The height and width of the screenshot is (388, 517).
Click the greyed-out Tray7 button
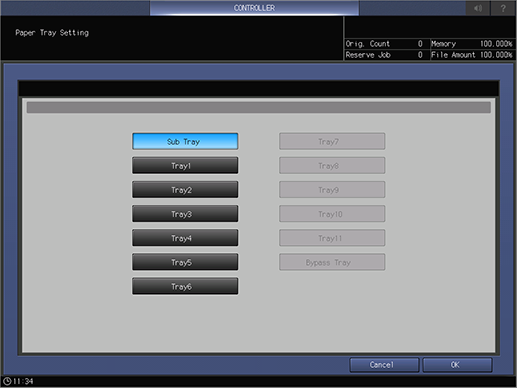pyautogui.click(x=332, y=141)
